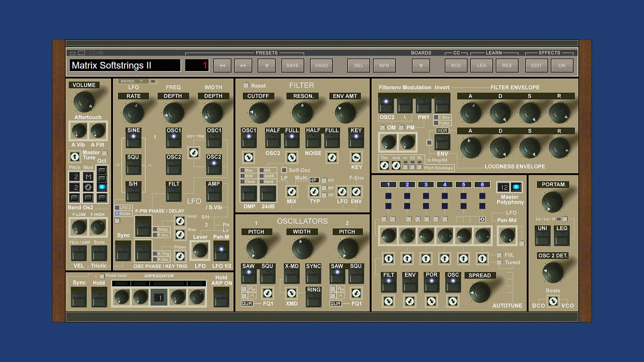644x362 pixels.
Task: Mark the preset as a favorite with FAVO
Action: 321,65
